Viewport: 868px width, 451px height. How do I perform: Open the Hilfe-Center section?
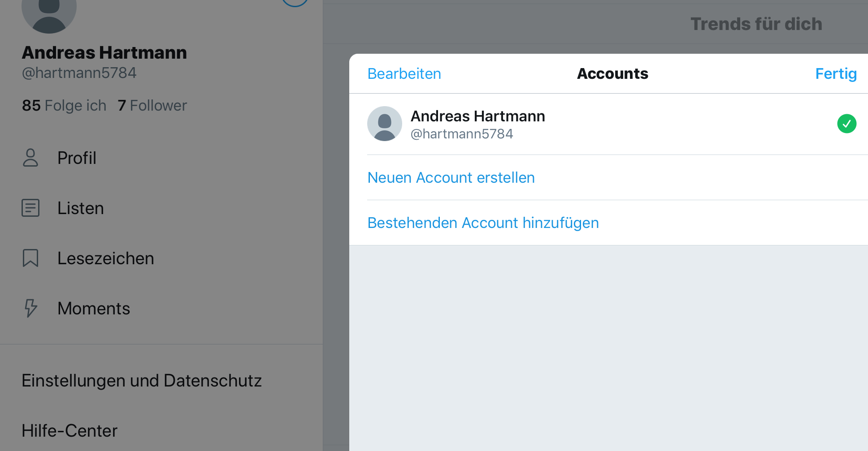69,430
